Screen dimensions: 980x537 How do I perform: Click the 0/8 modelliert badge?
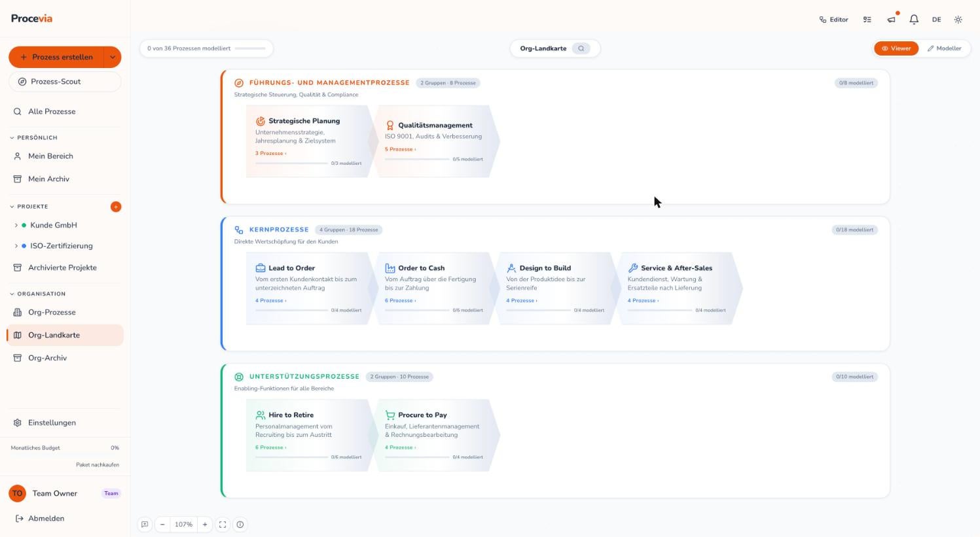856,83
